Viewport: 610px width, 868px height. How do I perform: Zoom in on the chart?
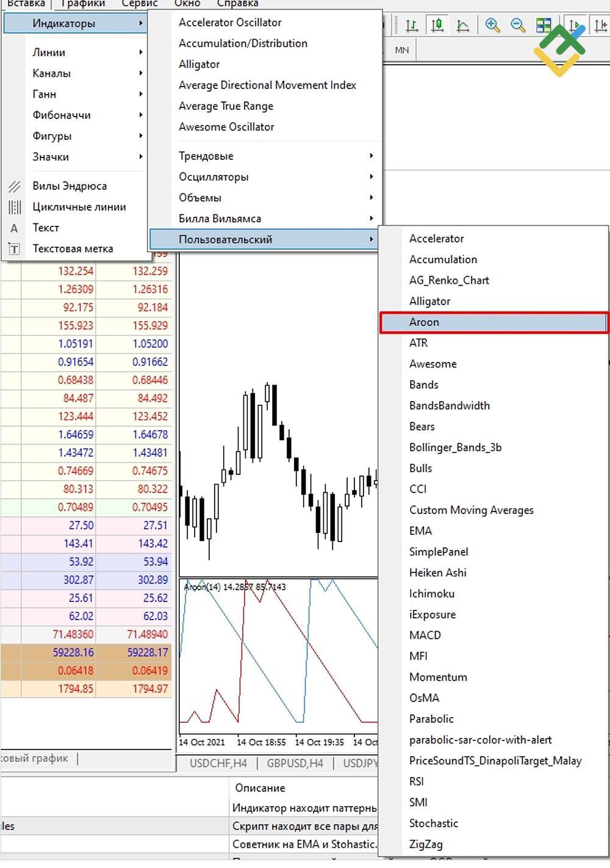pos(492,25)
